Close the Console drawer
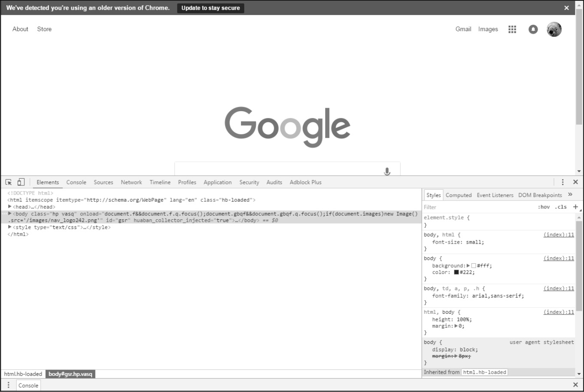The height and width of the screenshot is (392, 584). pos(575,385)
